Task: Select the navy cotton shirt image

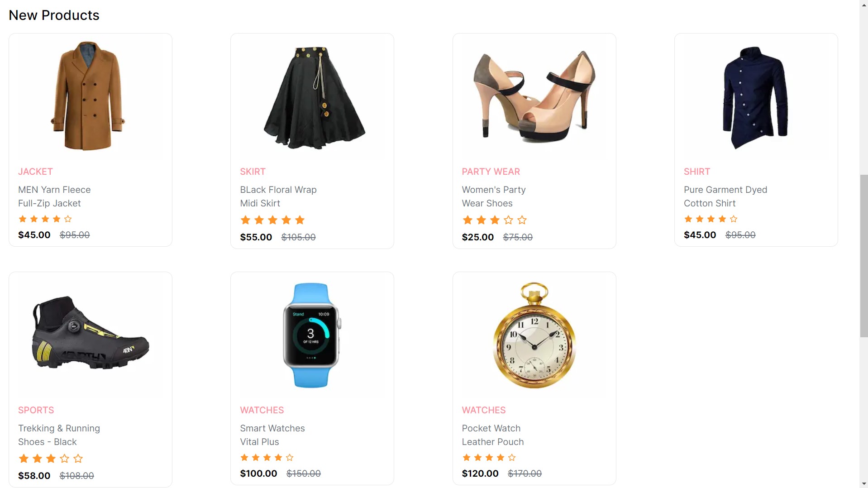Action: 756,96
